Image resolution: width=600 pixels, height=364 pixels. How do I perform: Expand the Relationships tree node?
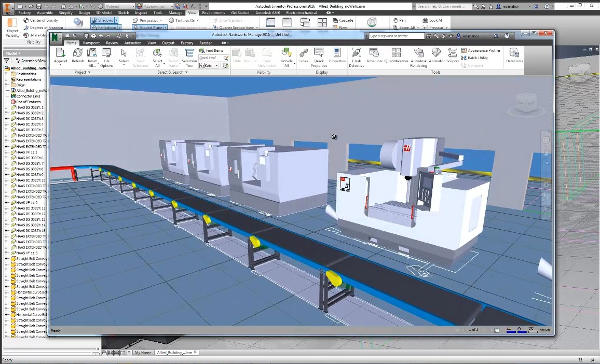[7, 74]
